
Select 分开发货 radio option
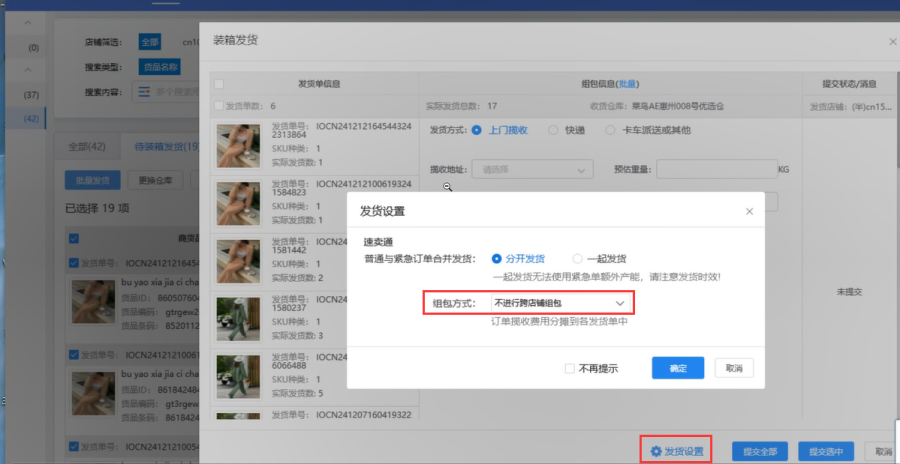coord(519,259)
